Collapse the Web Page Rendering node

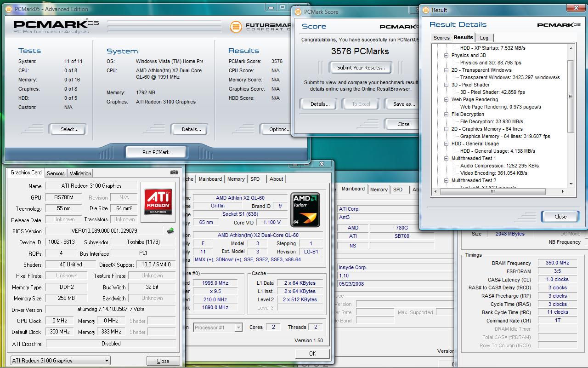(x=447, y=99)
